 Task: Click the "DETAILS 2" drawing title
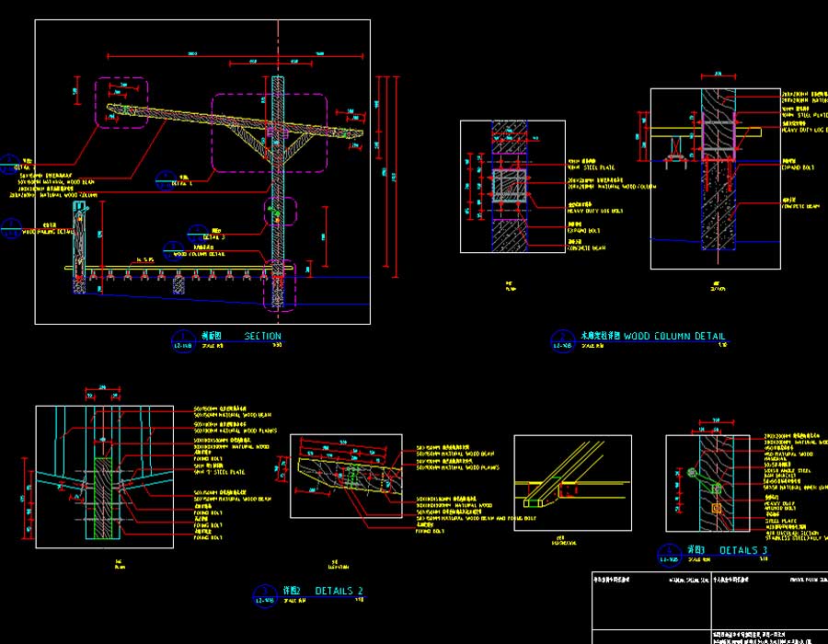click(339, 591)
